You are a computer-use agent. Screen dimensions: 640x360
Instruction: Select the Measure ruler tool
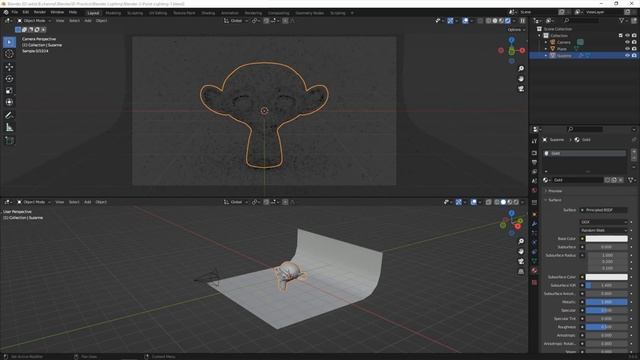point(9,128)
